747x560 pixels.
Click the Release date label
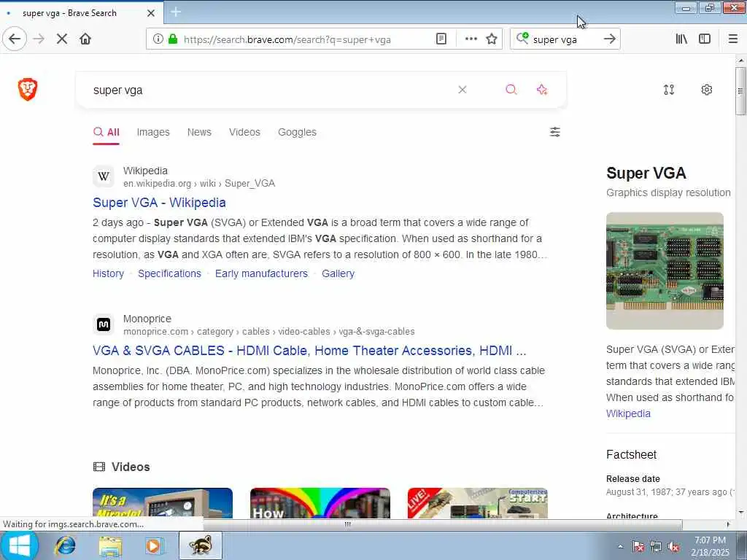point(632,478)
